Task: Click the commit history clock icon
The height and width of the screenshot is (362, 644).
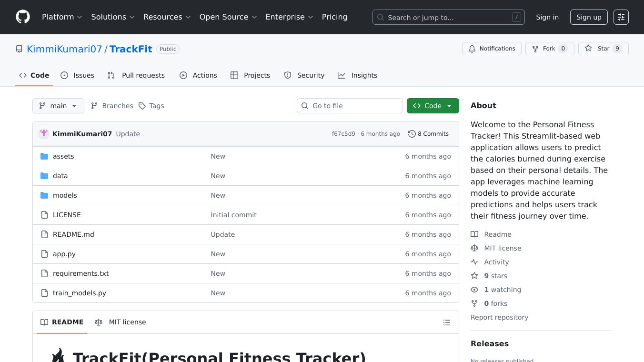Action: (412, 134)
